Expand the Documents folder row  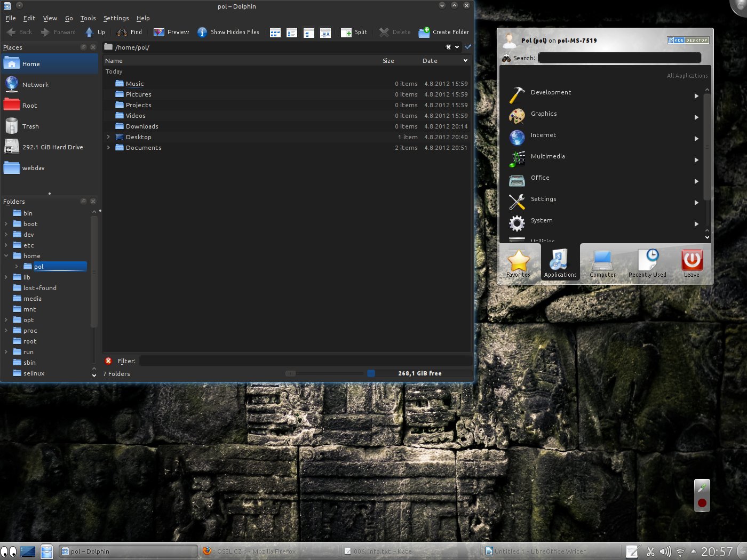coord(109,148)
